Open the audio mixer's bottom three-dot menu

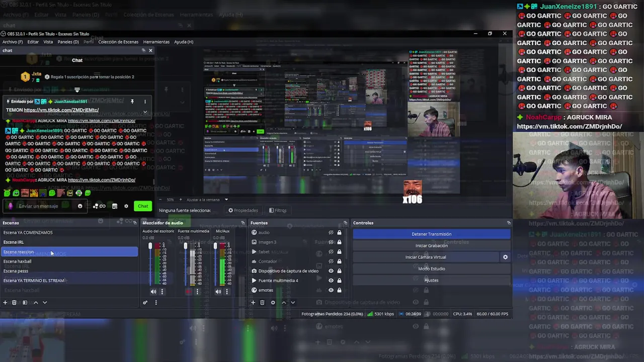[156, 303]
